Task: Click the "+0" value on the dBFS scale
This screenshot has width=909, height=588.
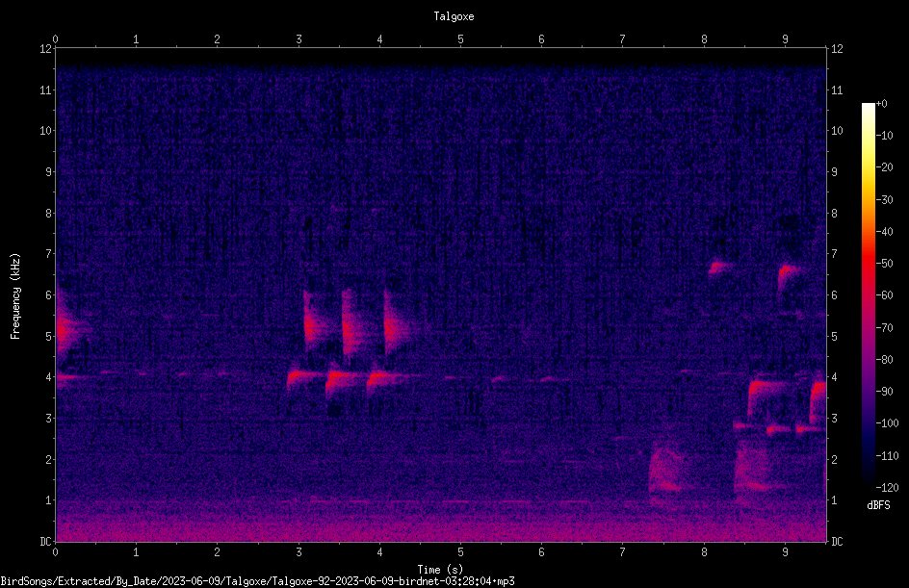Action: [x=882, y=104]
